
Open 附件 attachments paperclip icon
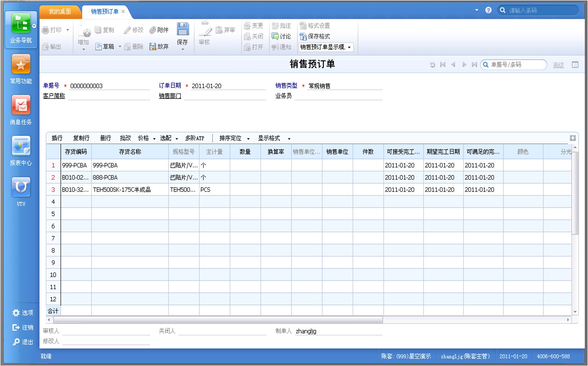point(153,30)
